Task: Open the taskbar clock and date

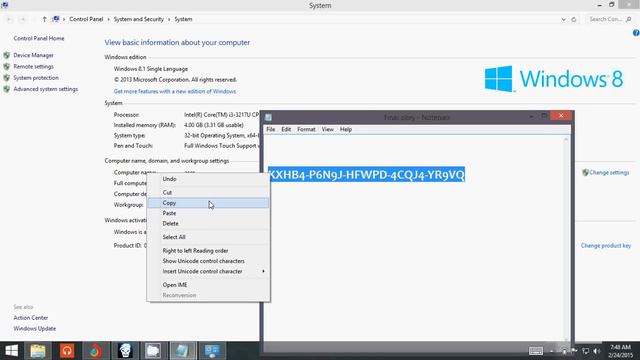Action: [621, 351]
